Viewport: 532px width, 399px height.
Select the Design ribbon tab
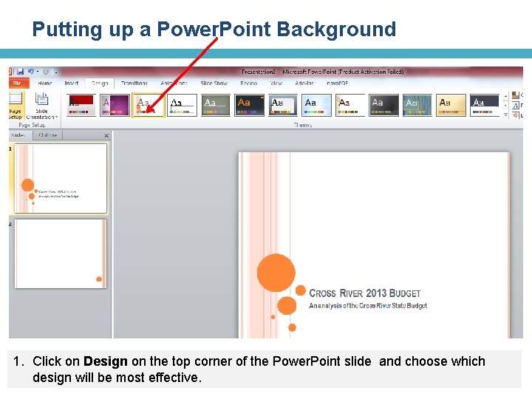coord(100,83)
